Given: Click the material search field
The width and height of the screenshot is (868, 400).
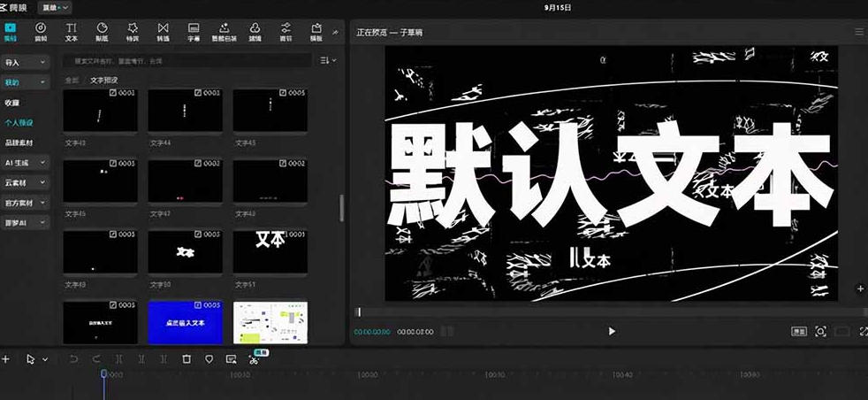Looking at the screenshot, I should point(187,60).
